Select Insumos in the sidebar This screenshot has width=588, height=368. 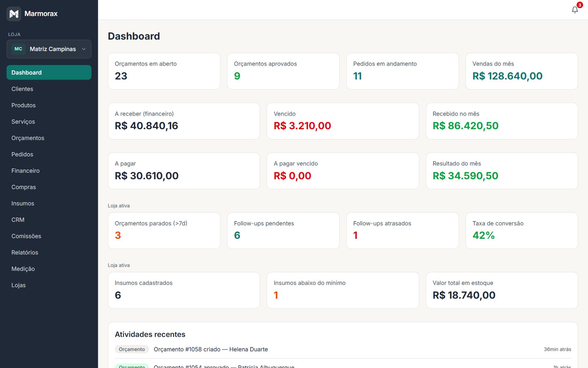click(49, 204)
